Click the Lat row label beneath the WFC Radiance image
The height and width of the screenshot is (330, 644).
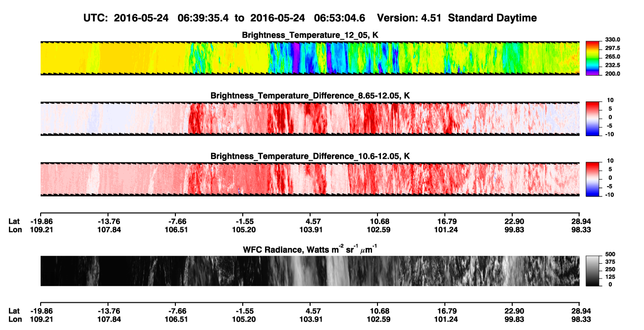pos(14,311)
